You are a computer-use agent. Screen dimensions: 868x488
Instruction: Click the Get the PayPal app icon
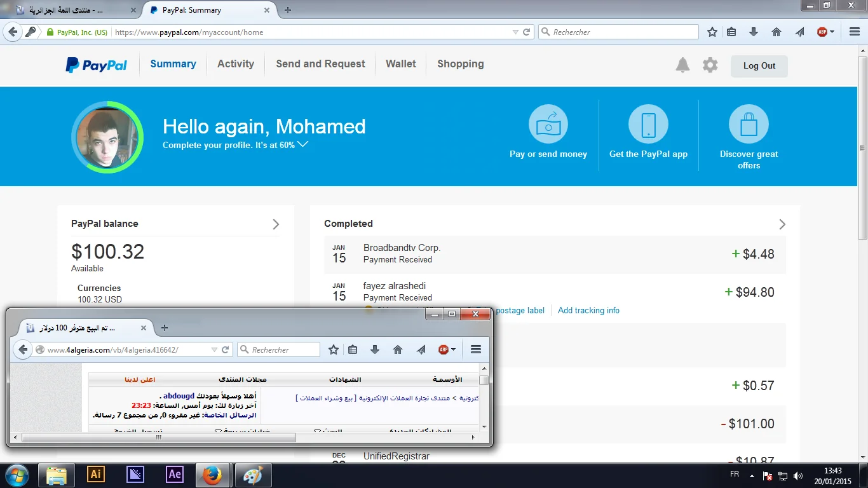click(648, 125)
